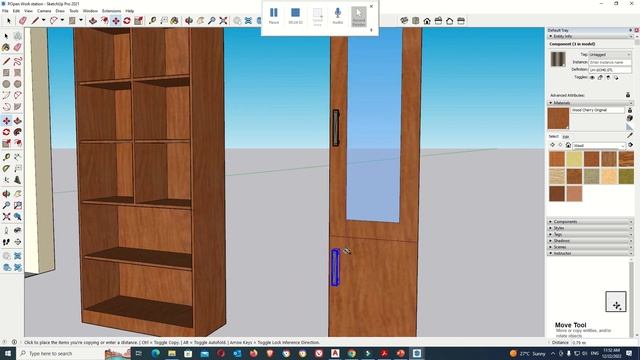Expand the Styles panel
Image resolution: width=640 pixels, height=360 pixels.
591,228
